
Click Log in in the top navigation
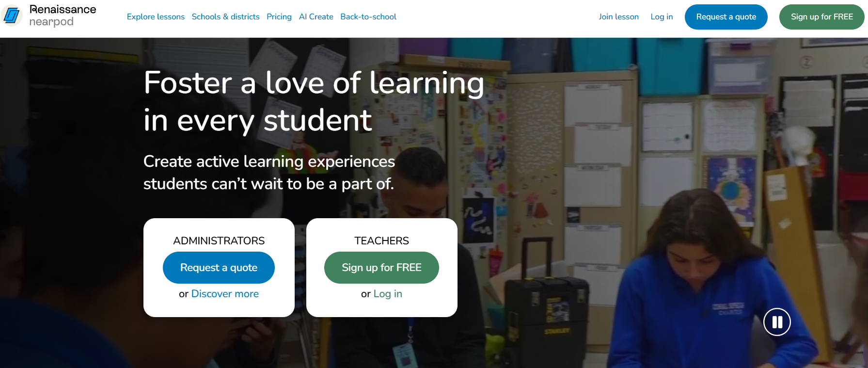(662, 16)
